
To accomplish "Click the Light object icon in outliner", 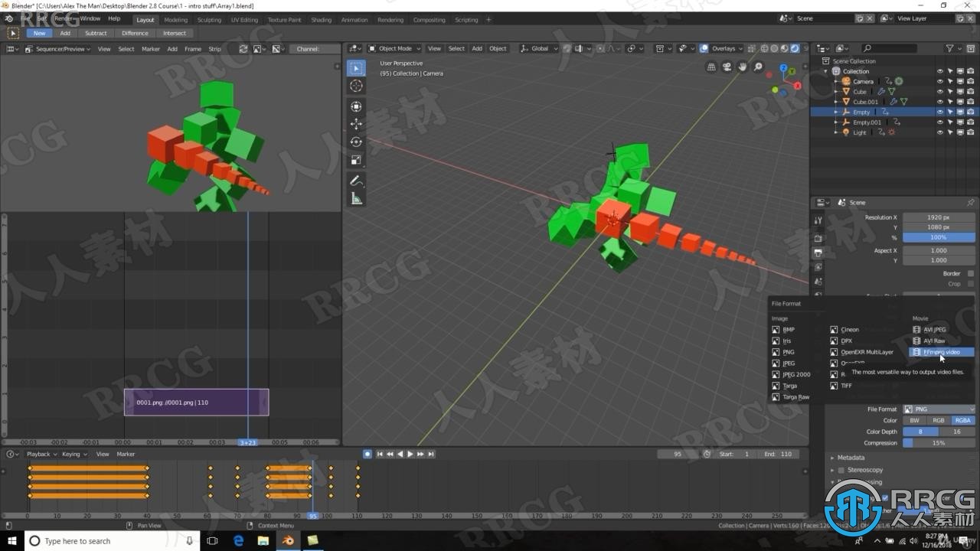I will click(846, 132).
